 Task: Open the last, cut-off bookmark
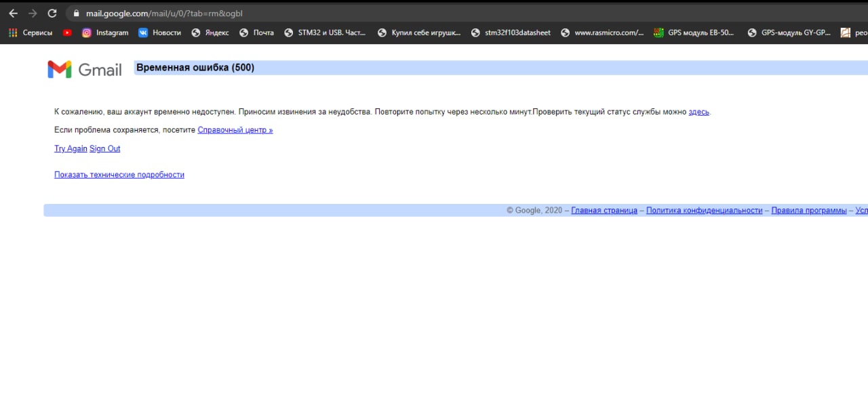tap(854, 33)
